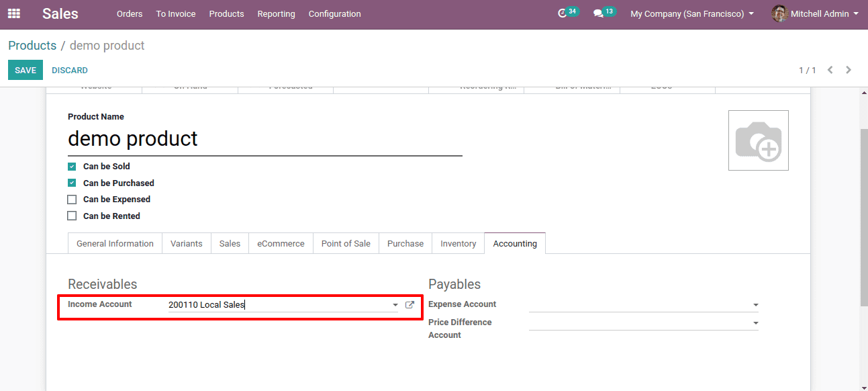The width and height of the screenshot is (868, 391).
Task: Click the SAVE button
Action: (x=26, y=70)
